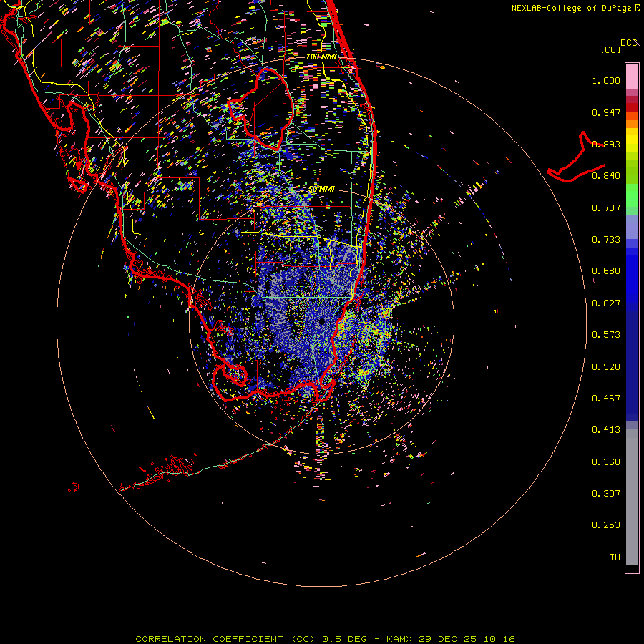
Task: Click the 50 NMI range ring label
Action: tap(321, 190)
